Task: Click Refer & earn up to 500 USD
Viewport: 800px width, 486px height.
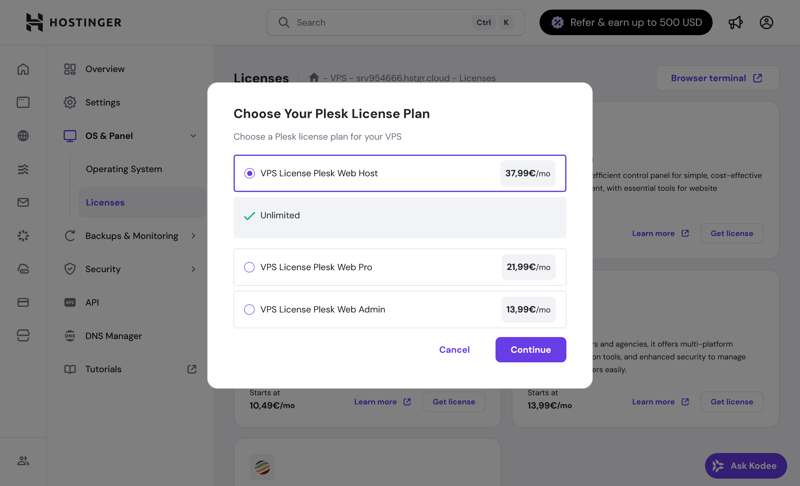Action: pyautogui.click(x=626, y=22)
